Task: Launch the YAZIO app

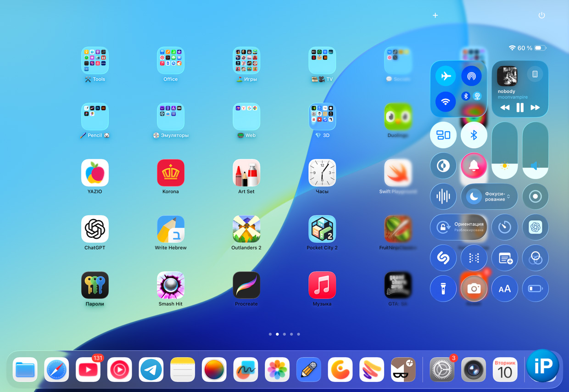Action: pos(95,173)
